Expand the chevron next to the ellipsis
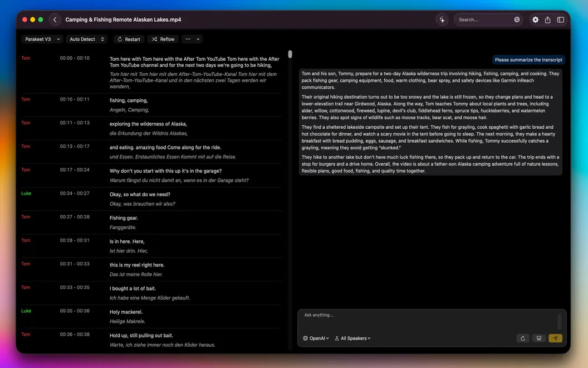 tap(198, 39)
